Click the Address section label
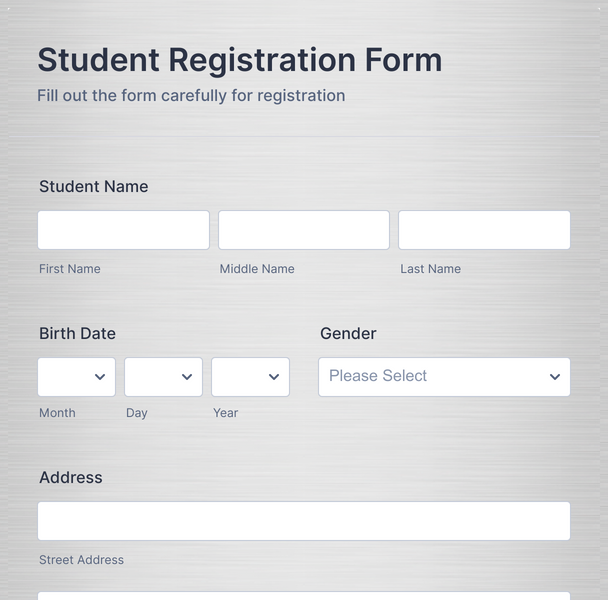This screenshot has height=600, width=608. (70, 478)
